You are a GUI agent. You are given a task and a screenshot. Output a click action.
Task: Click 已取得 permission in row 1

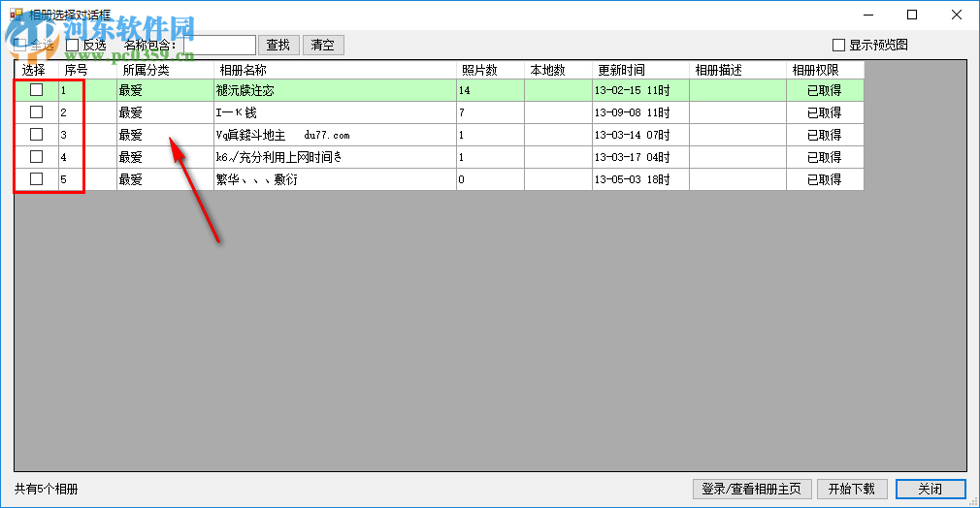pyautogui.click(x=825, y=90)
